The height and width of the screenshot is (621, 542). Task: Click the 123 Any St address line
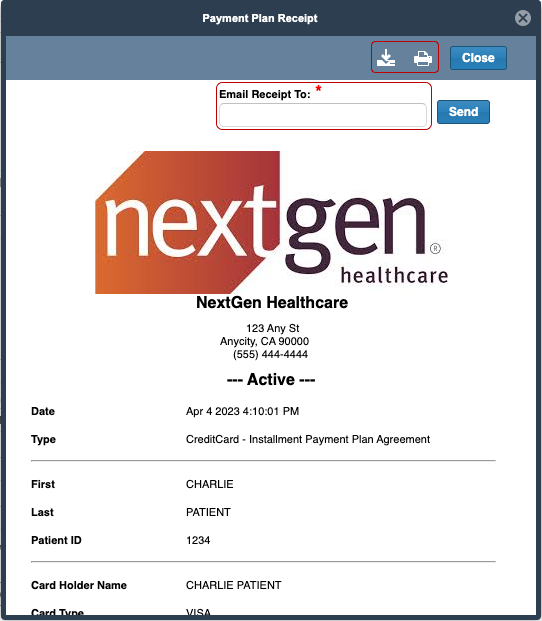[x=272, y=328]
